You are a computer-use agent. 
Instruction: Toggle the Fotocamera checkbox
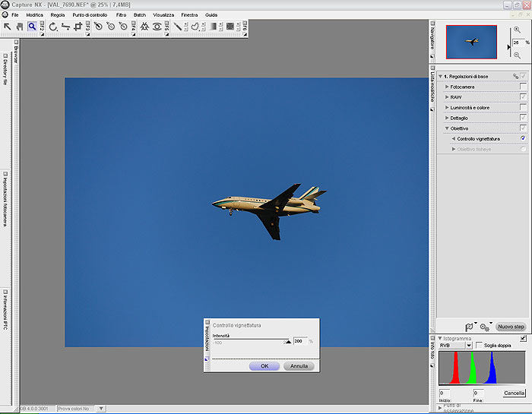(x=523, y=87)
